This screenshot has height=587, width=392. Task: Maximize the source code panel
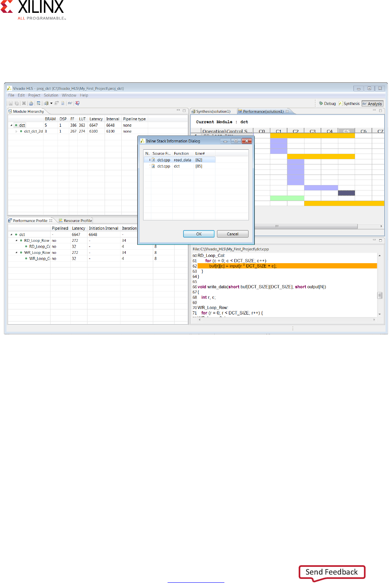(380, 240)
